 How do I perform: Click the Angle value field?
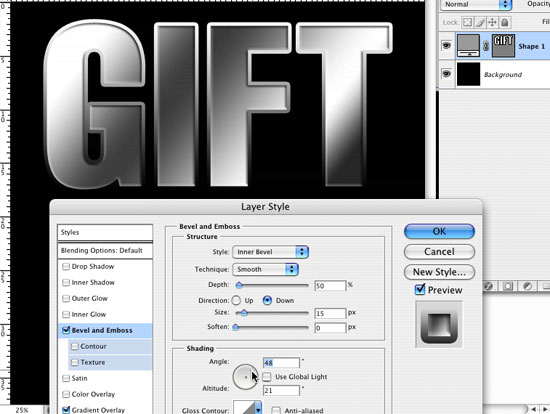pos(281,362)
